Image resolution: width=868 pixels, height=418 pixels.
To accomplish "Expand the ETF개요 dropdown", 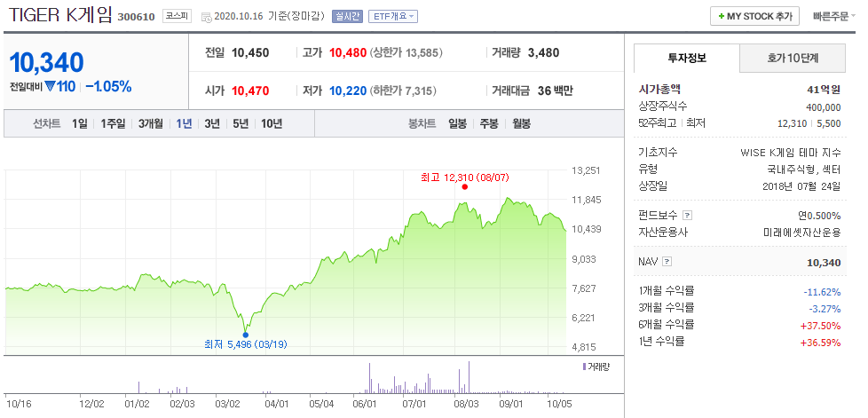I will (x=393, y=17).
